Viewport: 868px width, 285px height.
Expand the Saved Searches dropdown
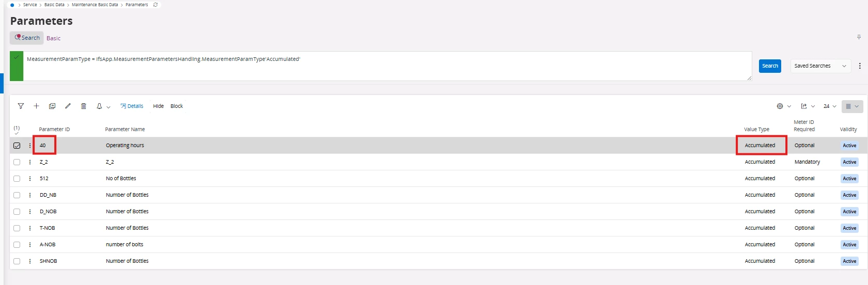[x=820, y=66]
